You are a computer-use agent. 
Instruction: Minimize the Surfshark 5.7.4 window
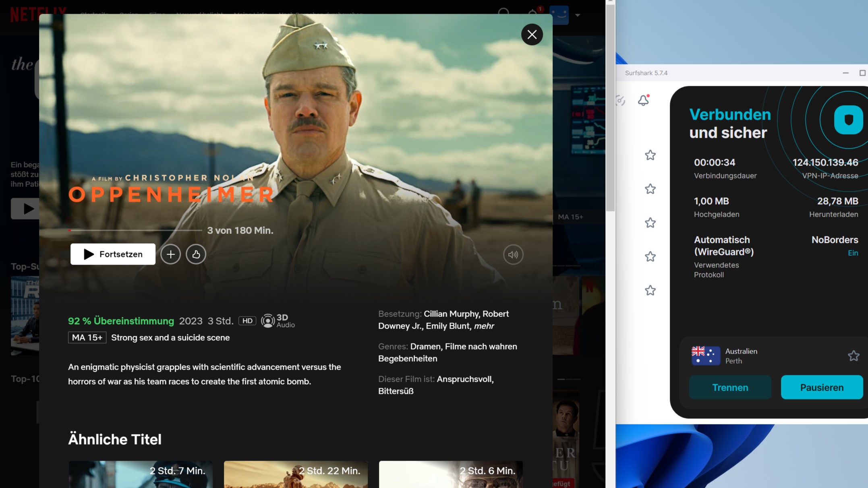pos(845,73)
